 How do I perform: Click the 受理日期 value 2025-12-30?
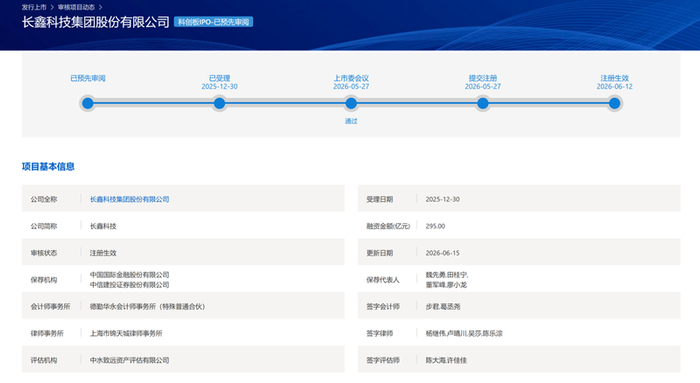(x=442, y=199)
